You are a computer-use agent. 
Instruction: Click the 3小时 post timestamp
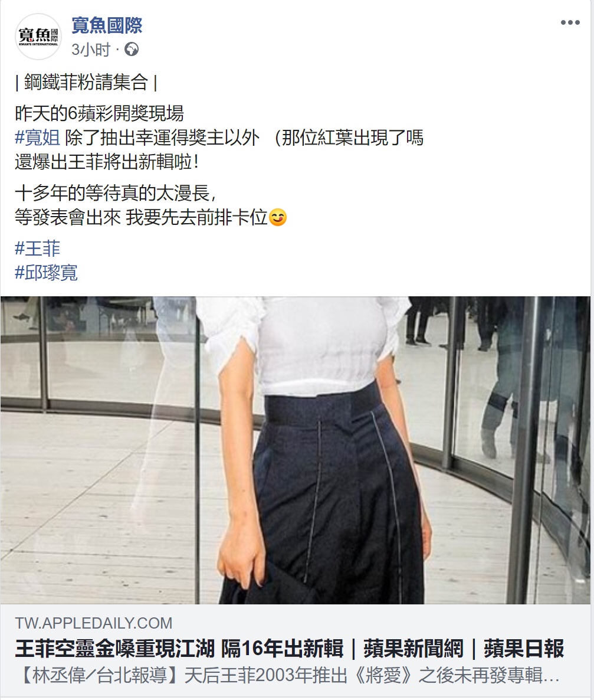coord(91,49)
